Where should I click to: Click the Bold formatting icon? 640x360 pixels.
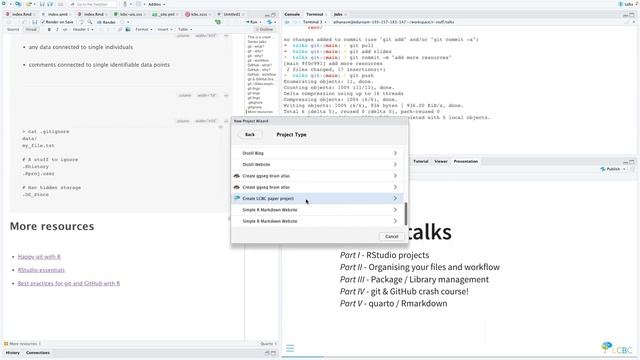tap(49, 29)
